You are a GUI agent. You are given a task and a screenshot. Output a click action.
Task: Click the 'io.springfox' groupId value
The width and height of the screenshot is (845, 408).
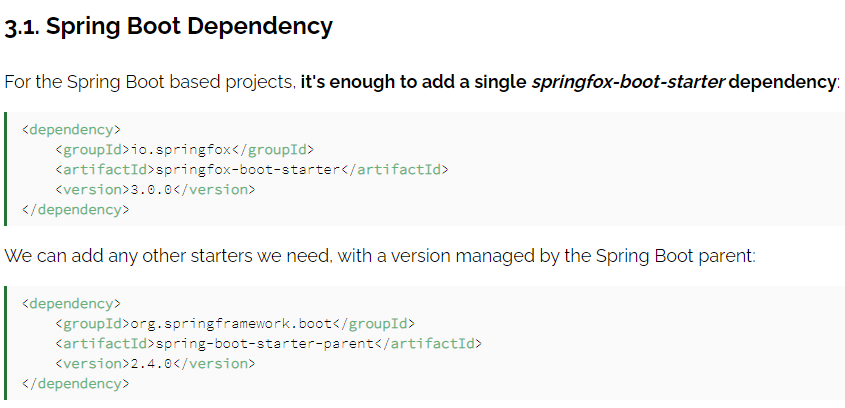(x=181, y=149)
